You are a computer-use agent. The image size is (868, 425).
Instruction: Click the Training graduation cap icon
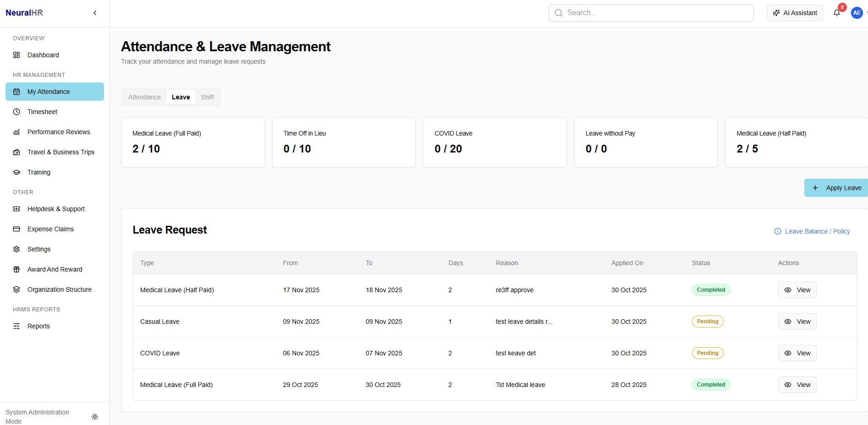coord(16,172)
